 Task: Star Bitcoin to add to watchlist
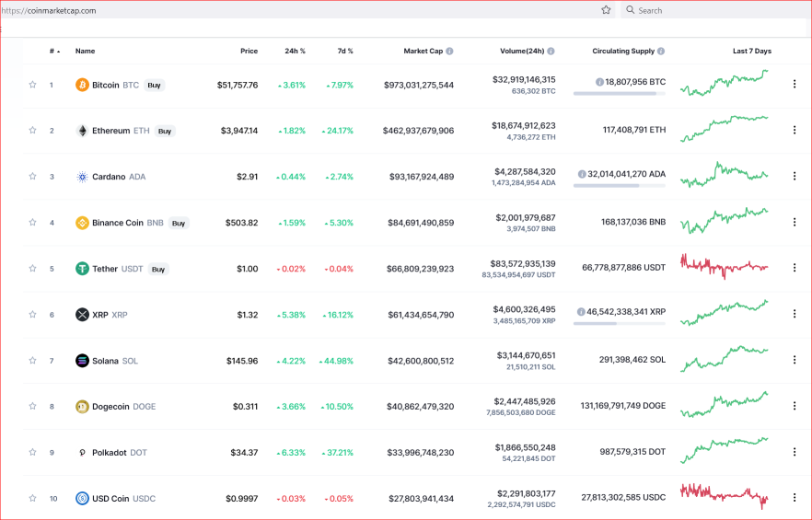point(32,85)
